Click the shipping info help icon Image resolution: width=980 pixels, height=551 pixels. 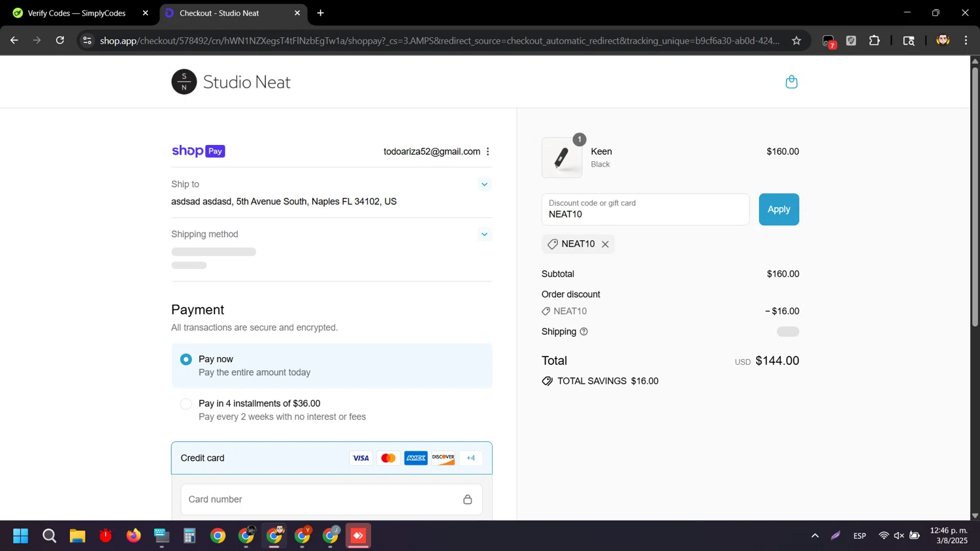tap(583, 332)
